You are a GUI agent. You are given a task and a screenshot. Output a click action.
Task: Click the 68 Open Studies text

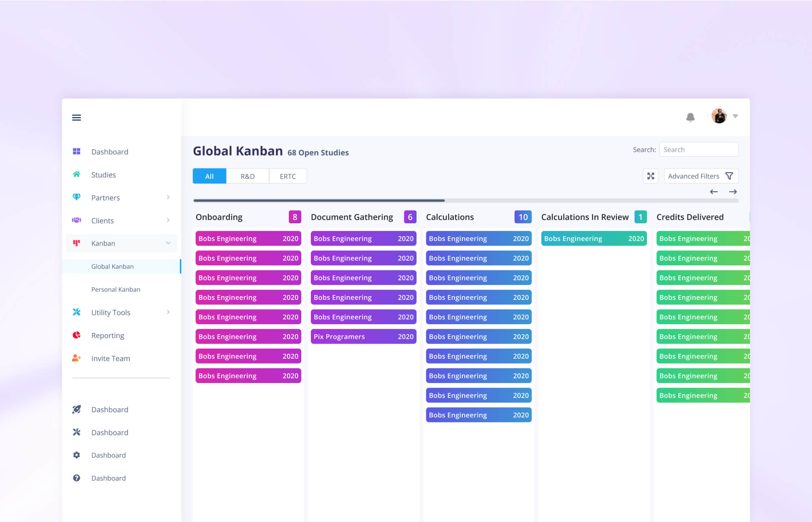(318, 152)
